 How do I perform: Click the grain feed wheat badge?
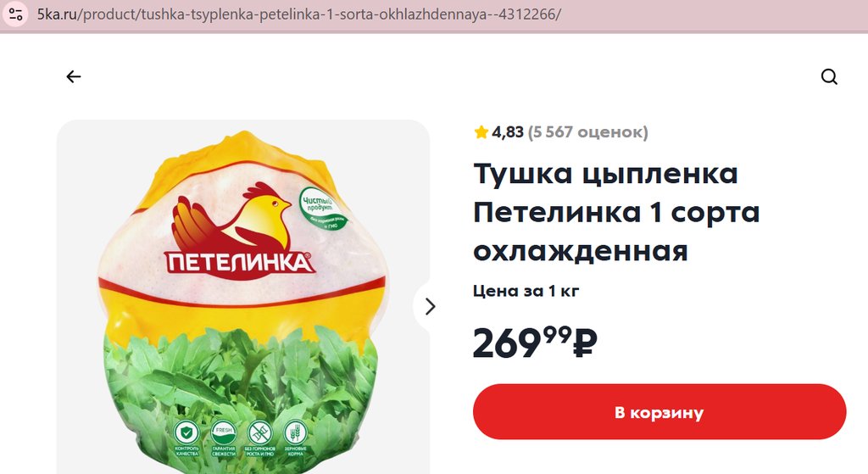click(x=295, y=438)
